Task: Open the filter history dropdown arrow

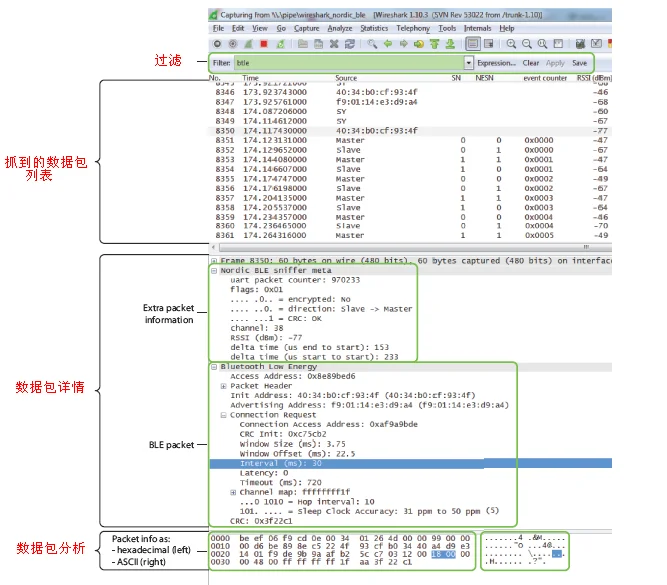Action: 468,63
